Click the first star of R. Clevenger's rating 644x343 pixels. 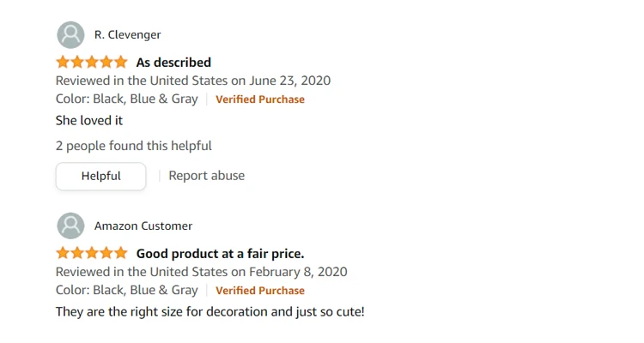(64, 63)
